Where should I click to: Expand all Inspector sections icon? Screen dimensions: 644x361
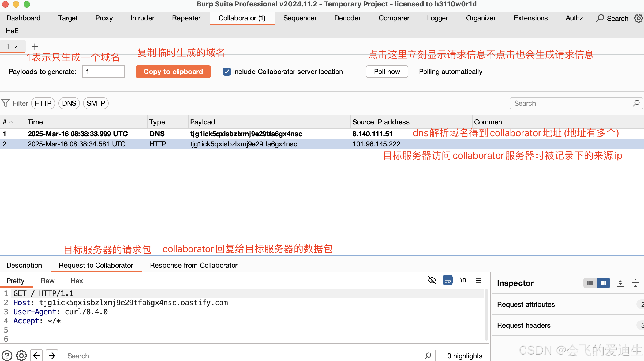tap(620, 283)
